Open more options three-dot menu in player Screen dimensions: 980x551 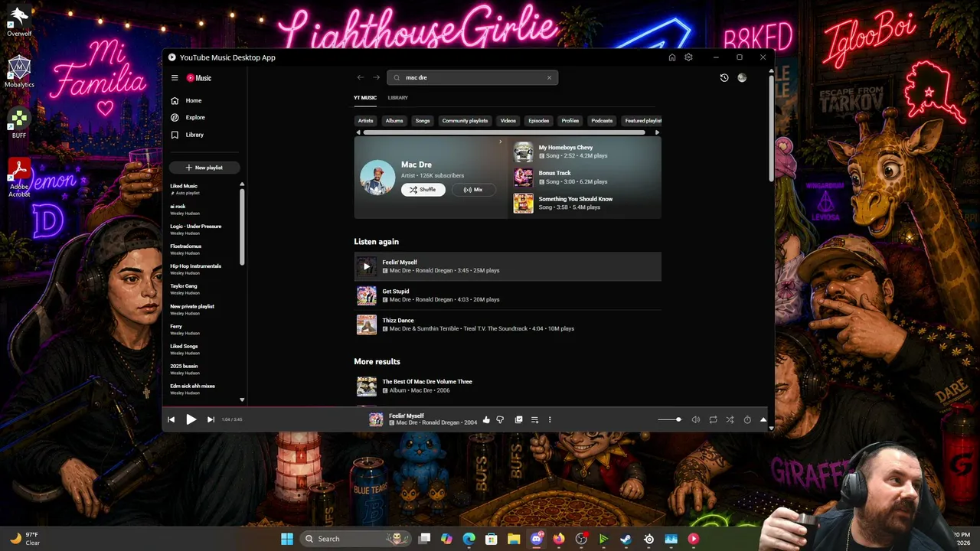(x=549, y=419)
